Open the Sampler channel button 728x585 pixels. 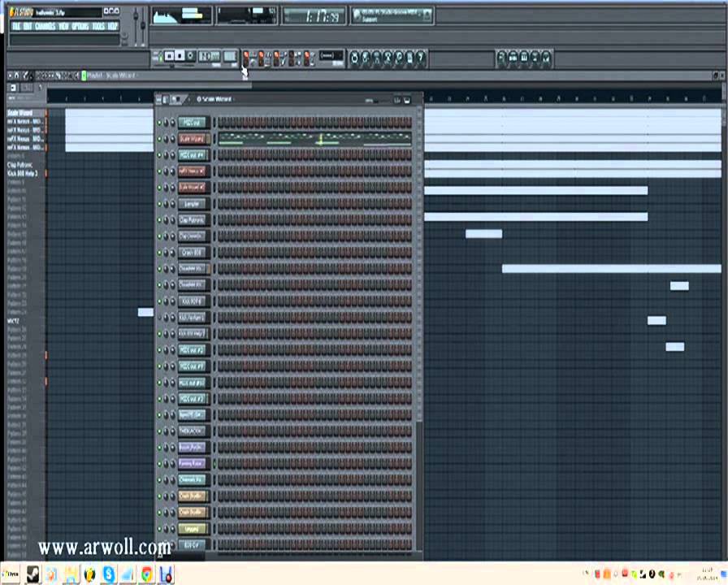(x=193, y=204)
